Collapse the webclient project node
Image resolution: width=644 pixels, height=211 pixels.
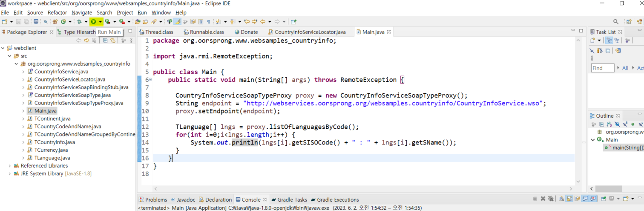click(3, 48)
